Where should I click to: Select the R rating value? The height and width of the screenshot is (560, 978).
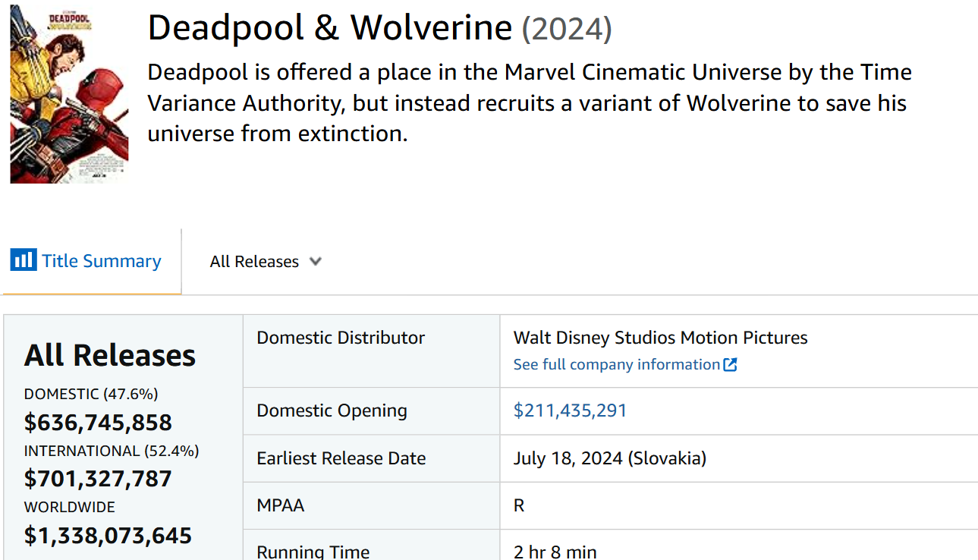coord(519,505)
